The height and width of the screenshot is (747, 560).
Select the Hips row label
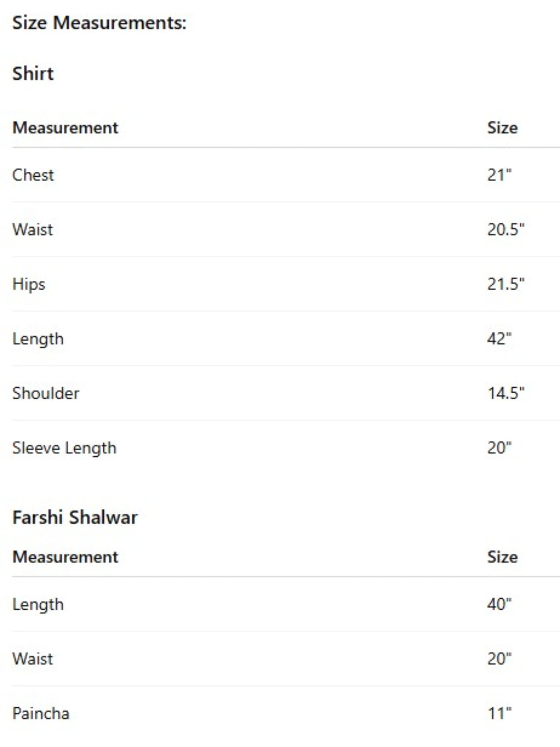29,284
